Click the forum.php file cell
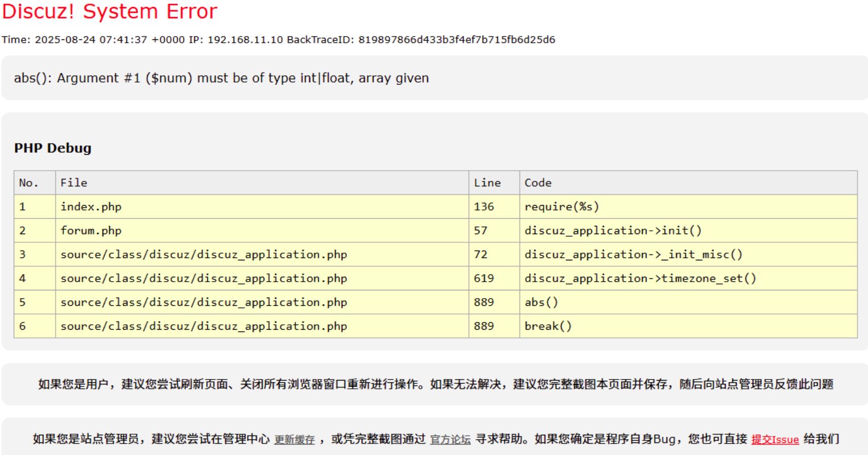Viewport: 868px width, 455px height. point(262,231)
